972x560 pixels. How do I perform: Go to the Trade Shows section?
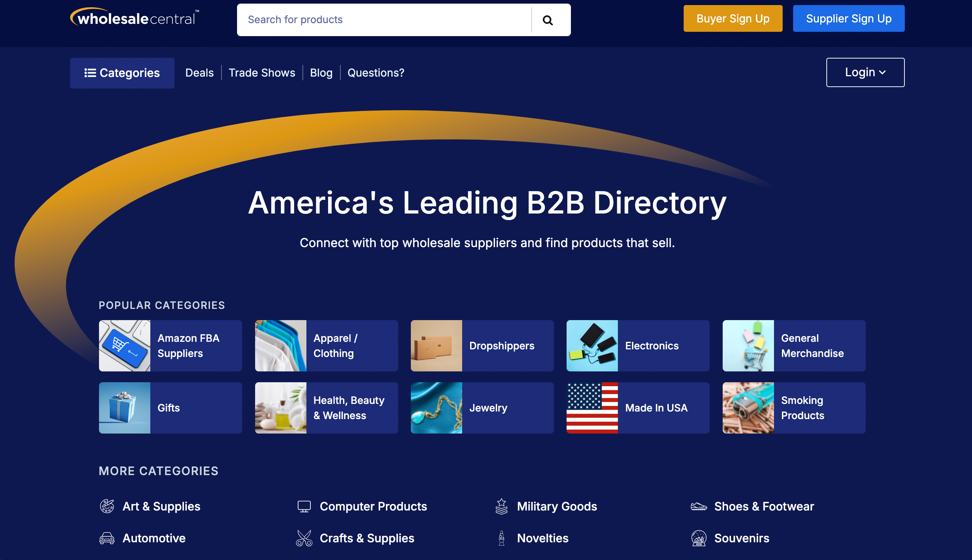coord(262,73)
